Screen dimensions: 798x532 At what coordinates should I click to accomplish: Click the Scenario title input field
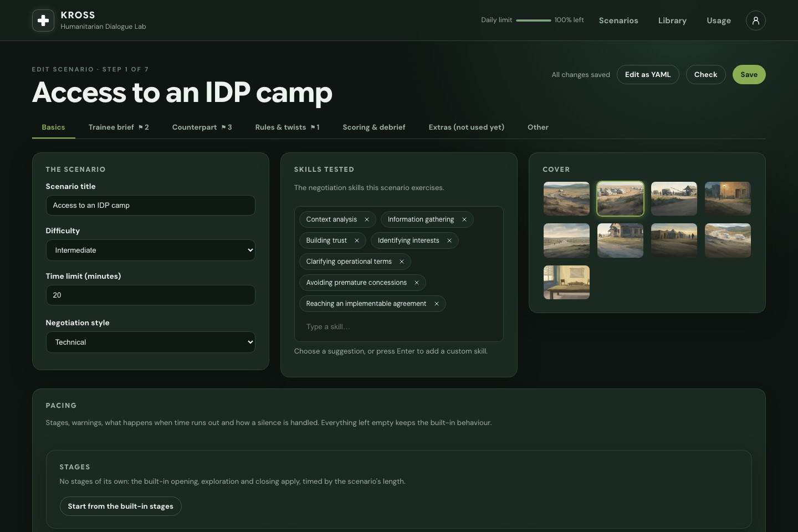coord(151,206)
